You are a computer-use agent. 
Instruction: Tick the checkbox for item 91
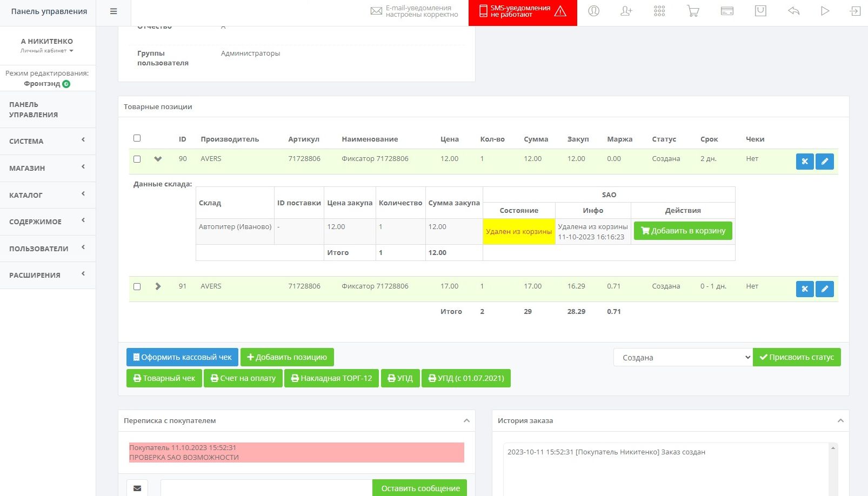coord(137,286)
